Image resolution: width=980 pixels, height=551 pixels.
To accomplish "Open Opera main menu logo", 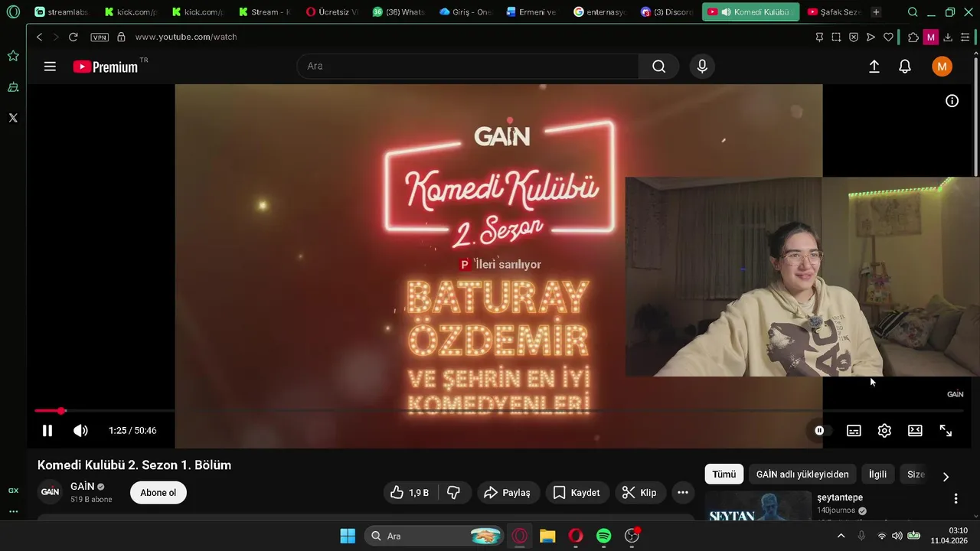I will tap(13, 12).
